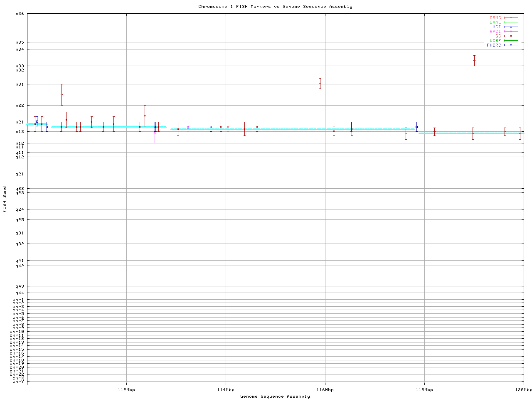Click the FHCRC legend marker symbol

click(x=511, y=45)
